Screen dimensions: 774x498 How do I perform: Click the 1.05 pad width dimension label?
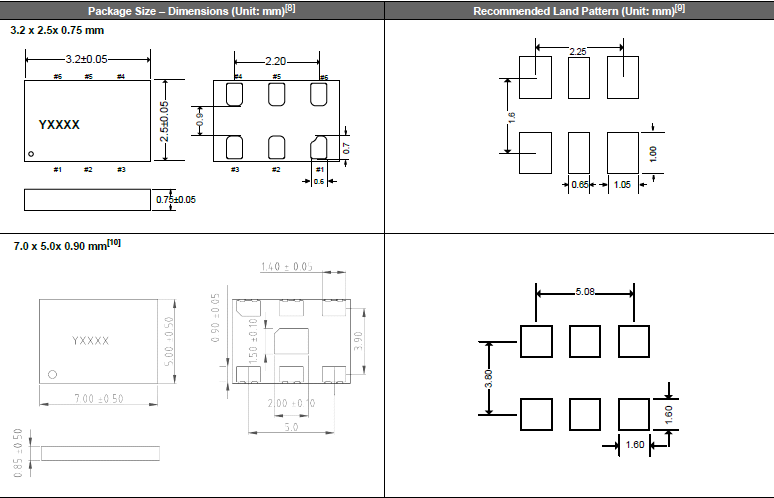620,185
